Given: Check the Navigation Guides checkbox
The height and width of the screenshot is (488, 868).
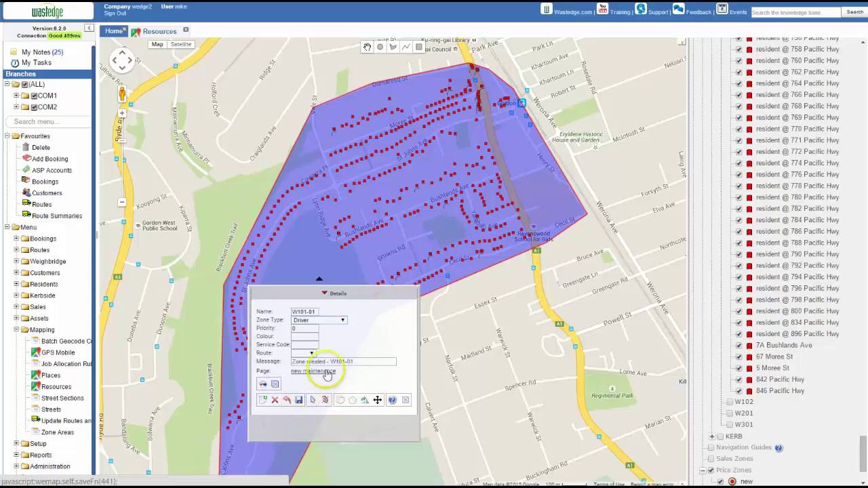Looking at the screenshot, I should [x=711, y=447].
